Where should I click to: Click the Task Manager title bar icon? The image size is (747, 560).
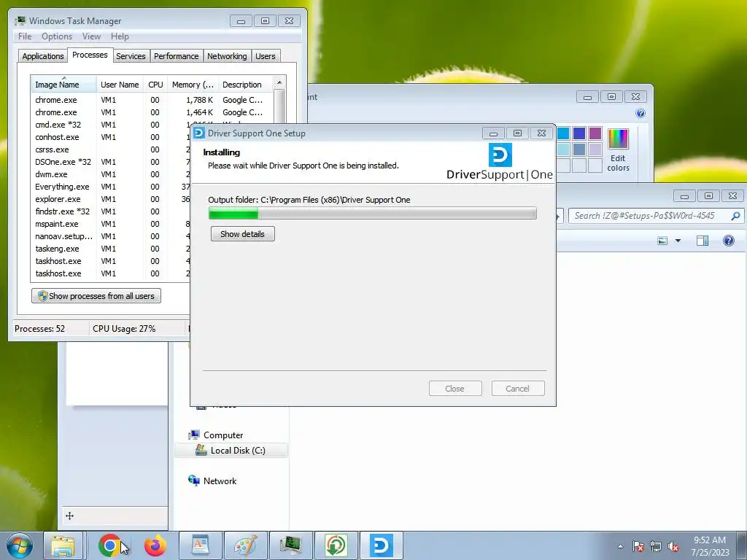(x=20, y=21)
